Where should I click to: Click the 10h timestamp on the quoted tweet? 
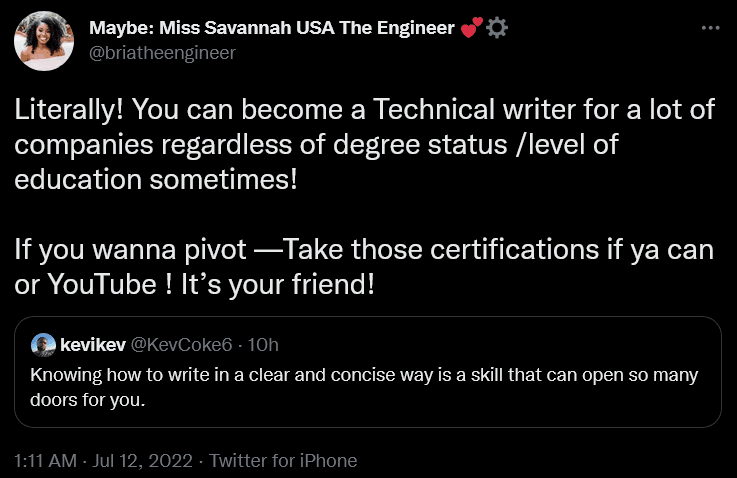(x=262, y=345)
